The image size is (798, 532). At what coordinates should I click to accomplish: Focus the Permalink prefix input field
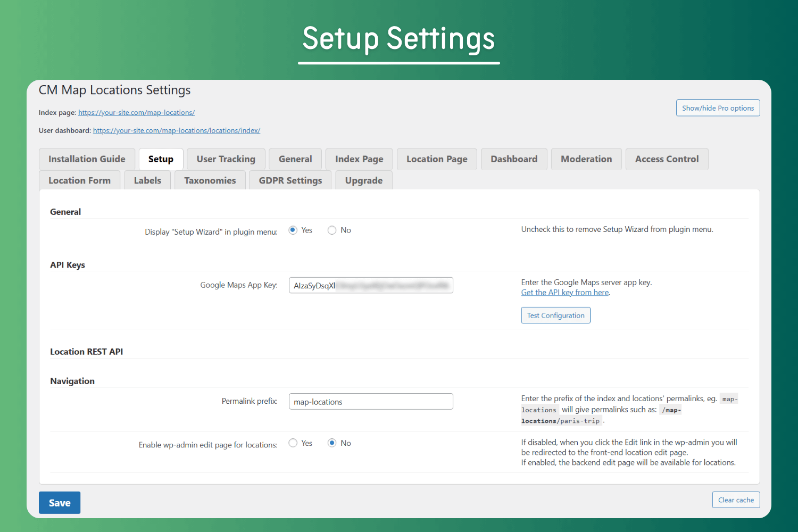tap(371, 402)
